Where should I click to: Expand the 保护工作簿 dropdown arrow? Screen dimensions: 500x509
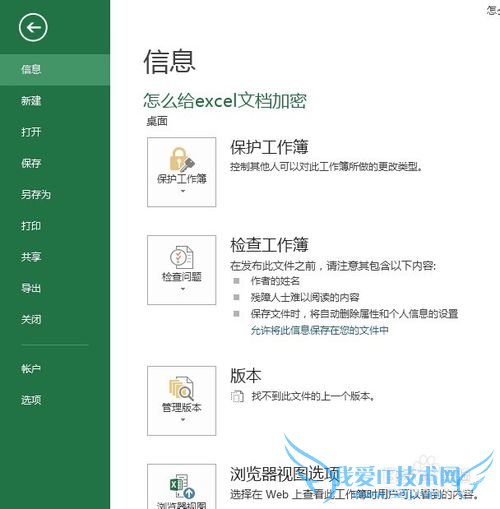point(183,191)
